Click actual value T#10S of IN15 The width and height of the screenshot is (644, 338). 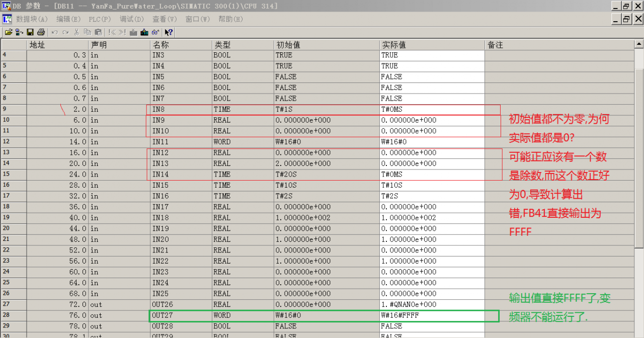(432, 185)
